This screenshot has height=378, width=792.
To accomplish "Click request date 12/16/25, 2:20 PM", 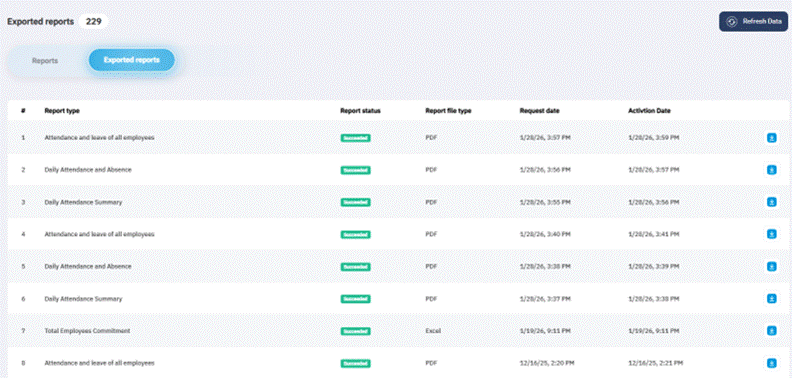I will [547, 363].
